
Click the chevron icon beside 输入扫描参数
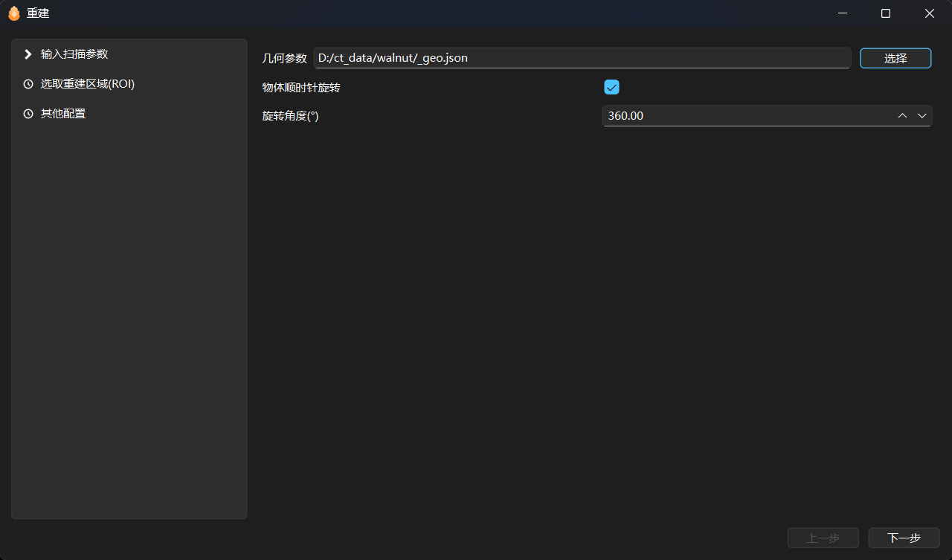28,54
